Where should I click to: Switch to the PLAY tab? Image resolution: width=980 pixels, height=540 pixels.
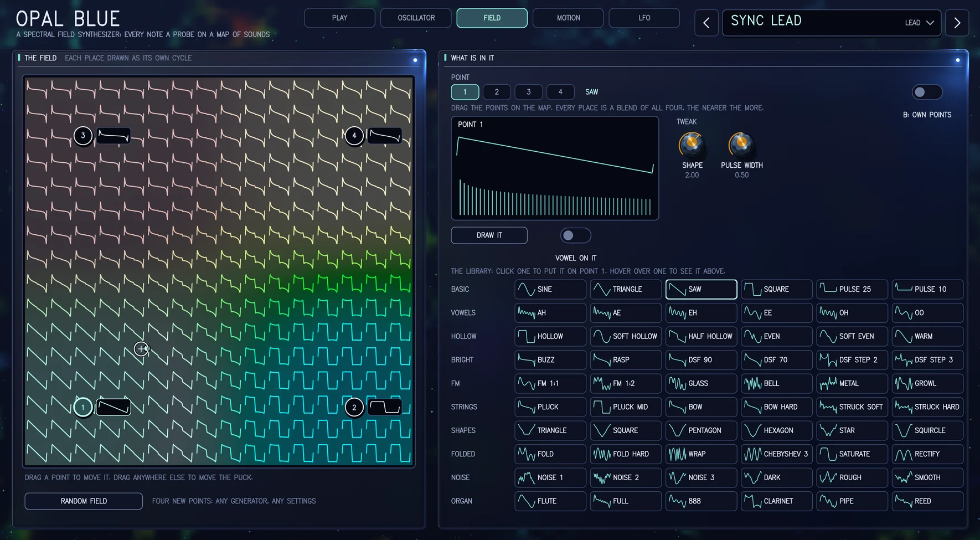point(340,18)
